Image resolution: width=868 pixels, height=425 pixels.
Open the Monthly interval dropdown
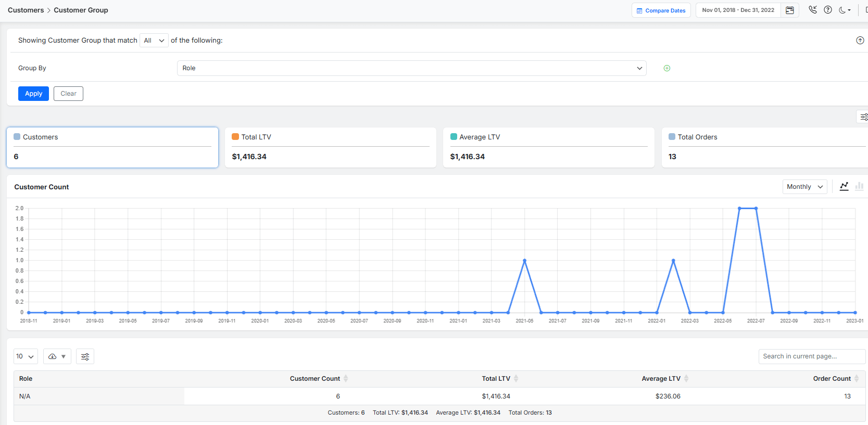click(x=804, y=187)
